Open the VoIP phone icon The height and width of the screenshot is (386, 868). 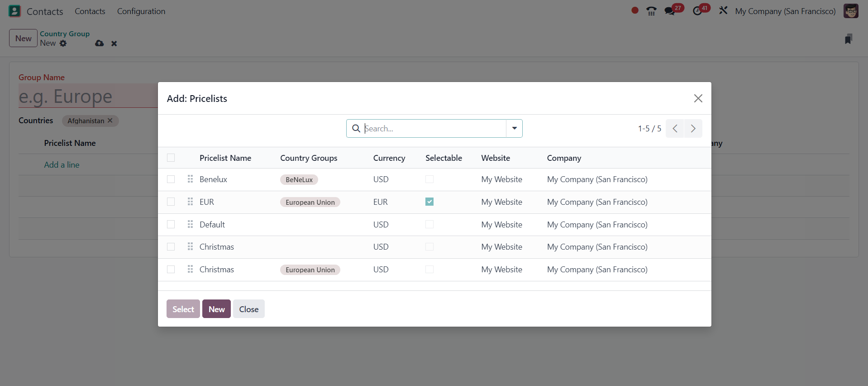(x=651, y=11)
